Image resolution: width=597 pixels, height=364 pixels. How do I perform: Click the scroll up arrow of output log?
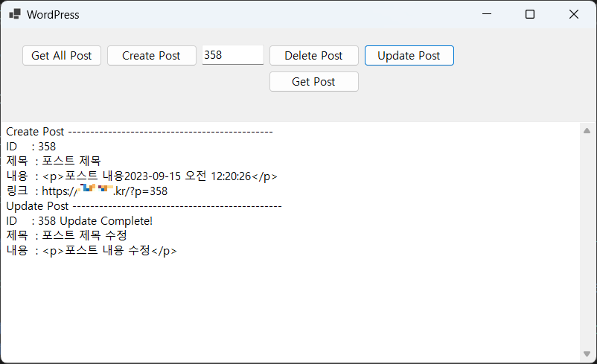click(x=587, y=130)
